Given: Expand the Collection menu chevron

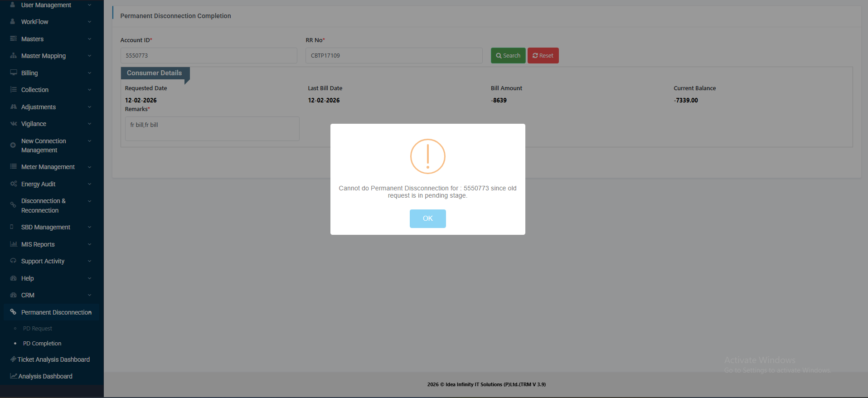Looking at the screenshot, I should tap(89, 90).
